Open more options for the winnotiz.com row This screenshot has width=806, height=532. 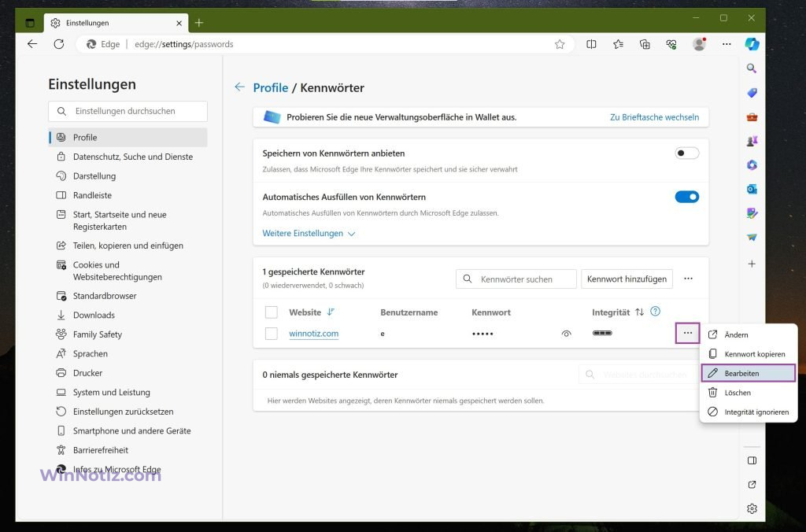688,333
